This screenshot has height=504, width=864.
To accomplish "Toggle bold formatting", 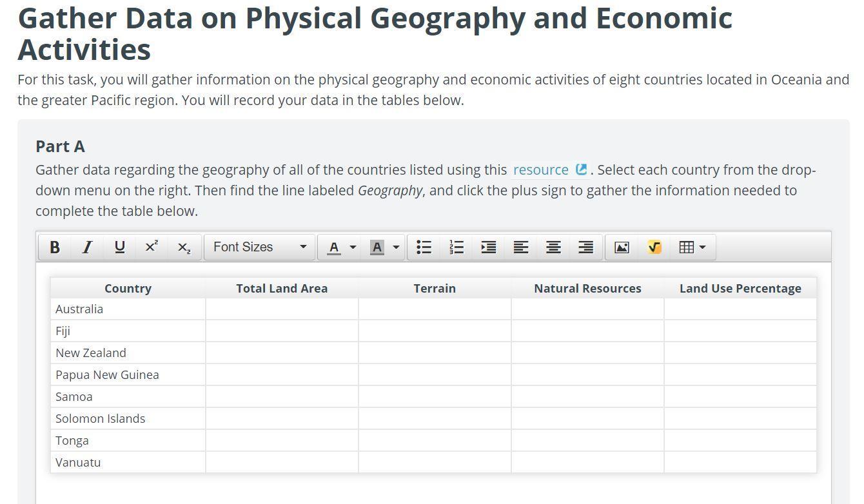I will coord(55,247).
